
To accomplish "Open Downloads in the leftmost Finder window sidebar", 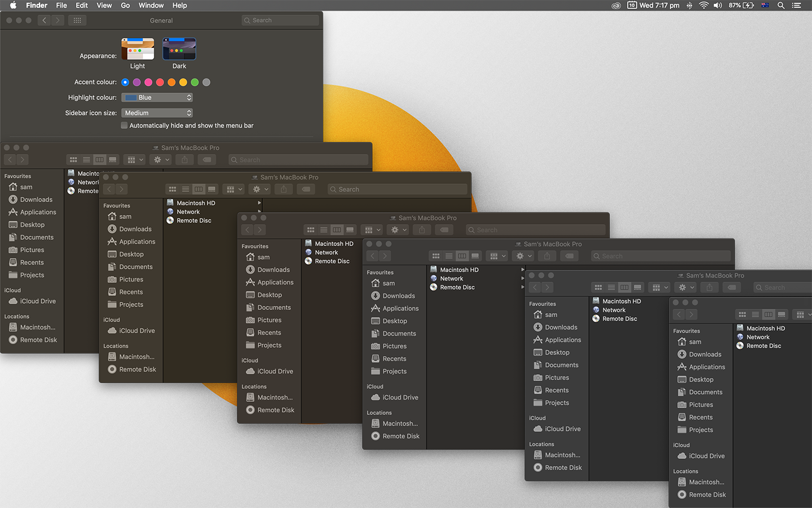I will click(x=36, y=199).
